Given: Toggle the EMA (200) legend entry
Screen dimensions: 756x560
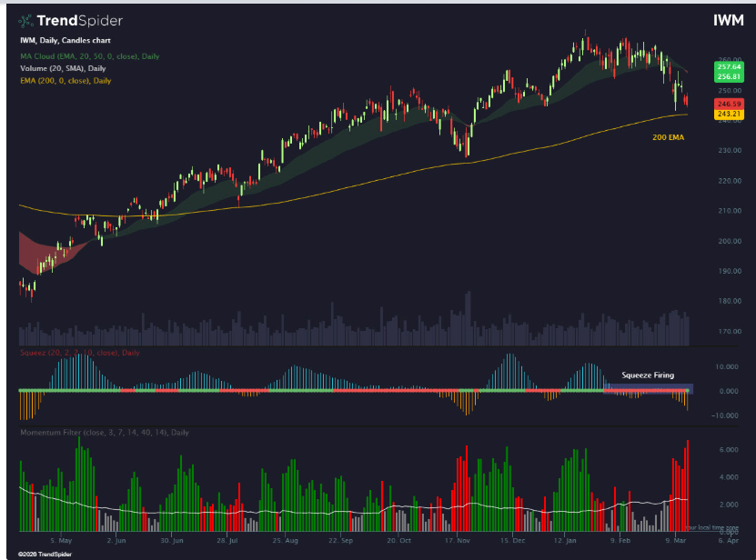Looking at the screenshot, I should (66, 81).
